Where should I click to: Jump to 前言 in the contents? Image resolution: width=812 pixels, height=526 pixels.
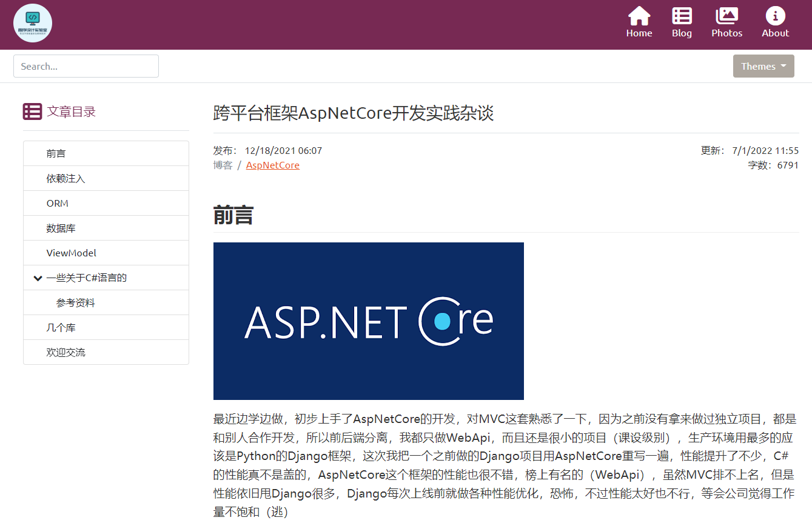coord(106,153)
